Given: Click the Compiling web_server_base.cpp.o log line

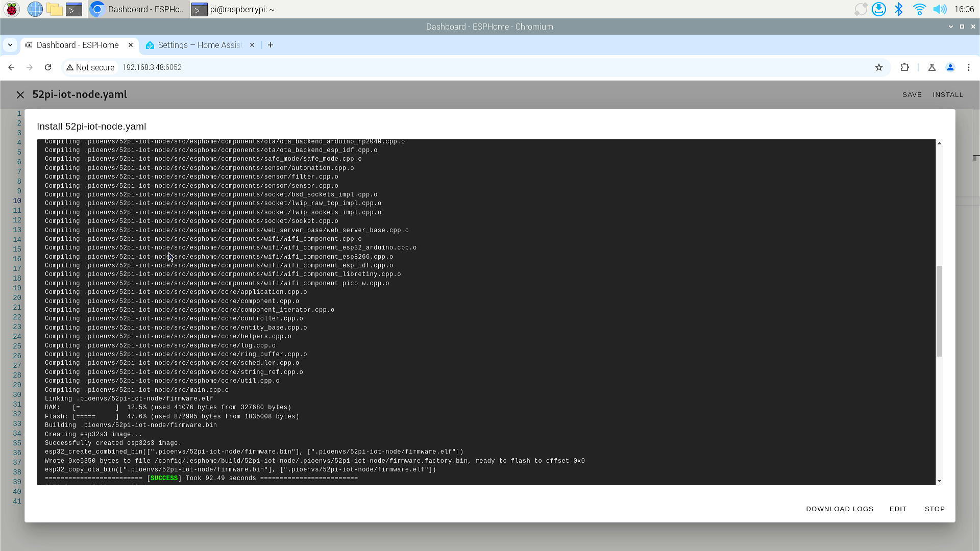Looking at the screenshot, I should pos(227,231).
